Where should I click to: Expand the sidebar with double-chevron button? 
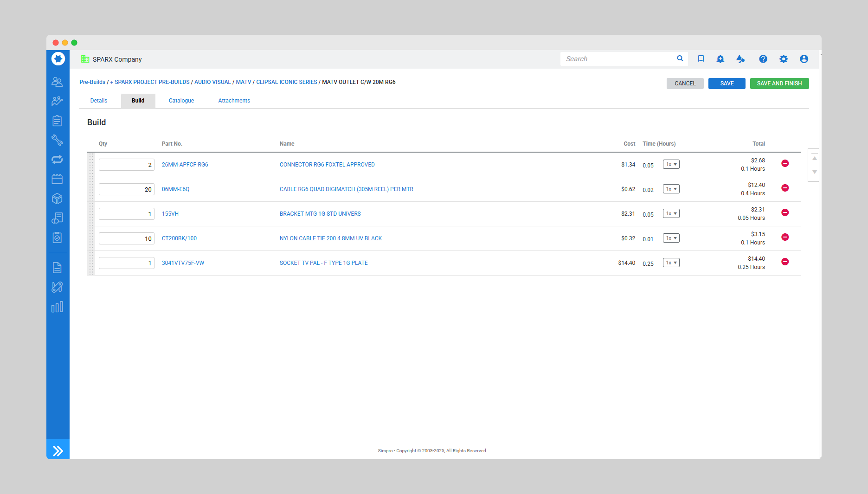[58, 450]
